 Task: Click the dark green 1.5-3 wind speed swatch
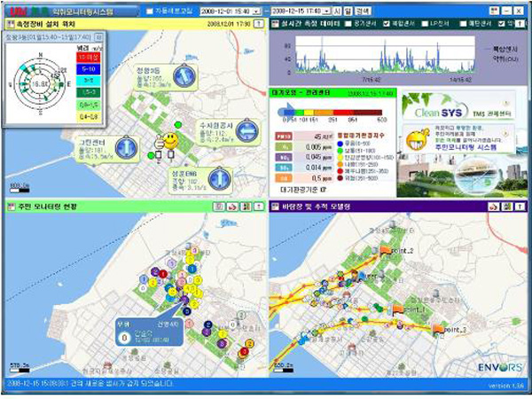(x=89, y=92)
